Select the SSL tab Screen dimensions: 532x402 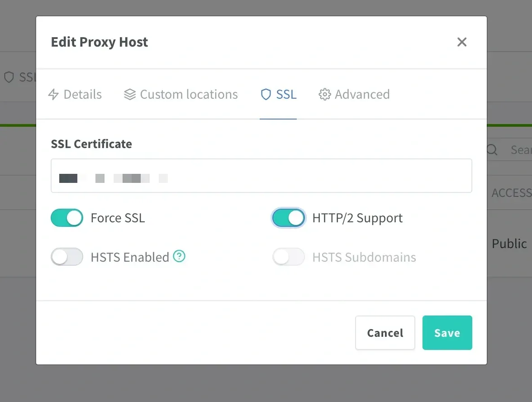point(278,94)
